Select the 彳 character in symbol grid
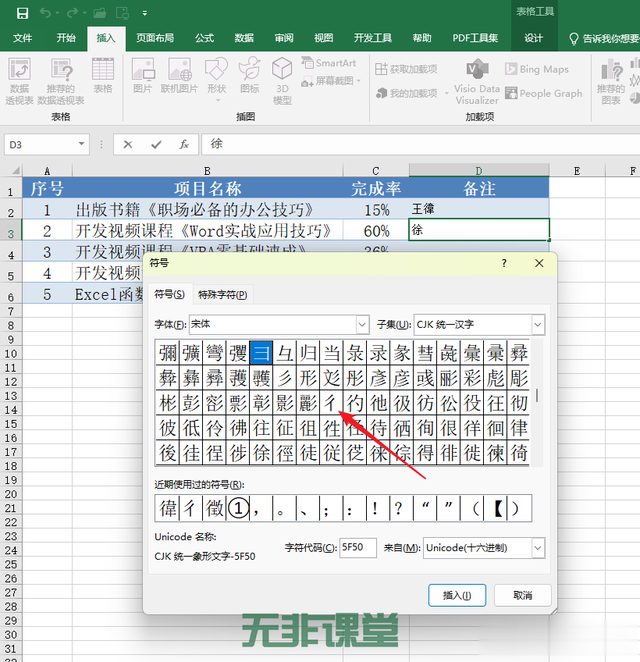 coord(331,403)
